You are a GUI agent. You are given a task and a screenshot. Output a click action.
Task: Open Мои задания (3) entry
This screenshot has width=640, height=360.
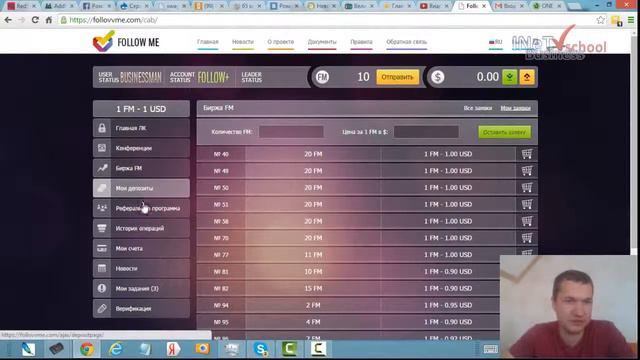(141, 289)
